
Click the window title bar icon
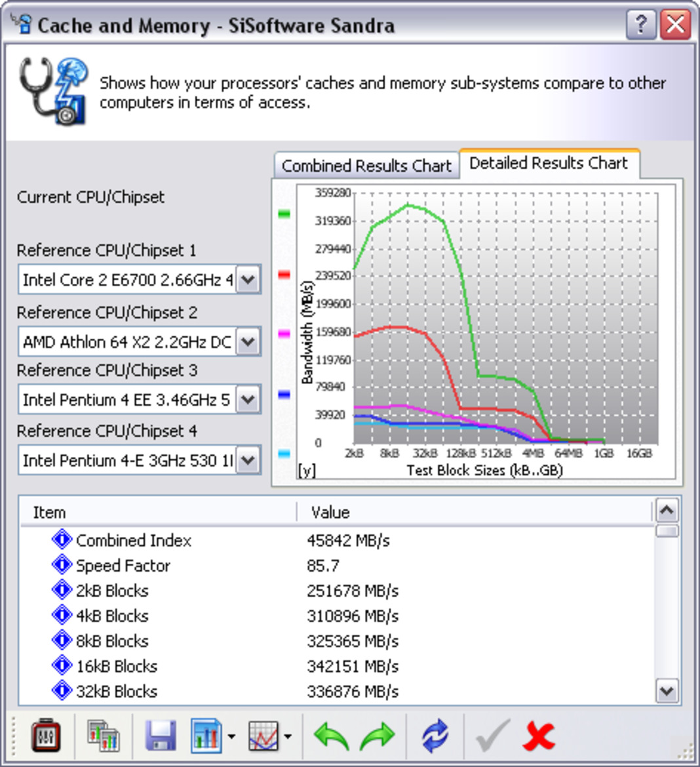tap(22, 24)
